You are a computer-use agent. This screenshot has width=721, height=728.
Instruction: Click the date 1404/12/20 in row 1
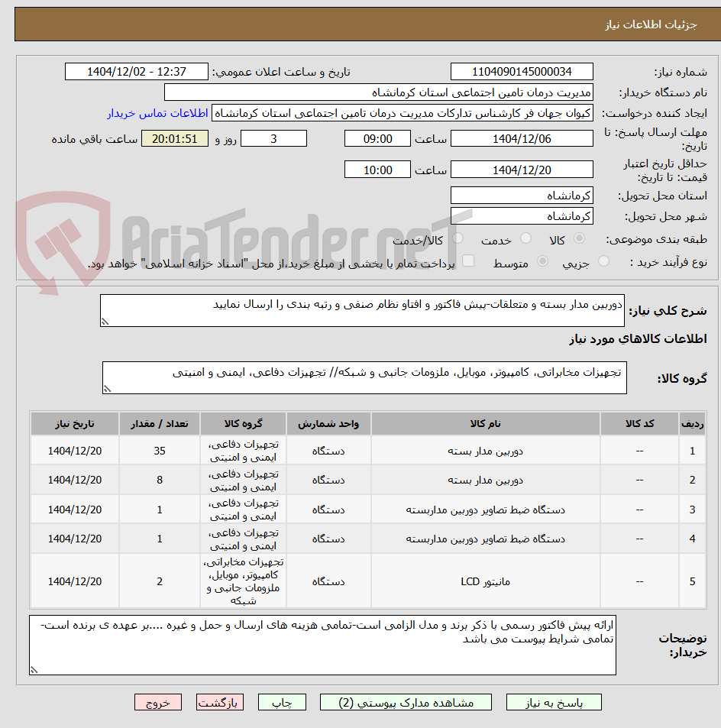click(x=75, y=451)
